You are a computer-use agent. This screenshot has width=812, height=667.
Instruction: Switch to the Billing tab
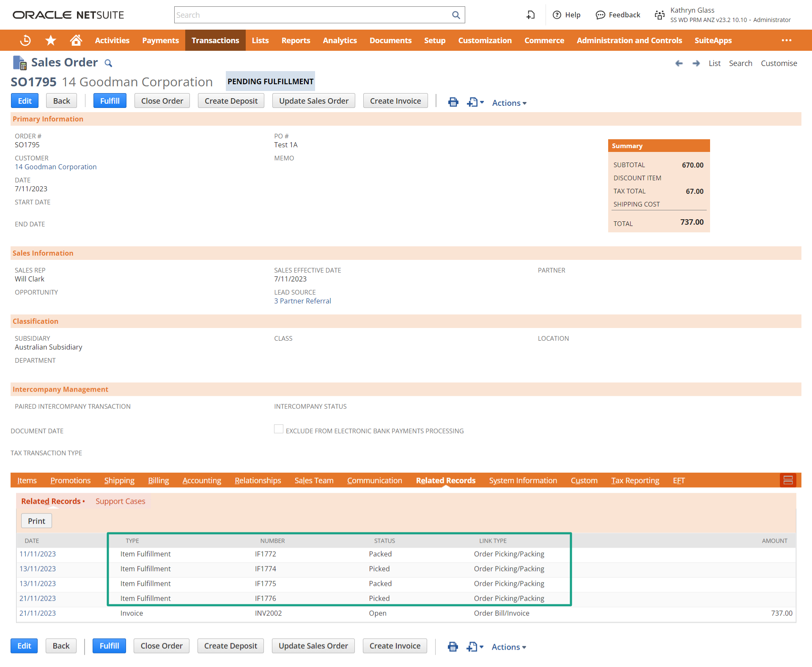[159, 480]
